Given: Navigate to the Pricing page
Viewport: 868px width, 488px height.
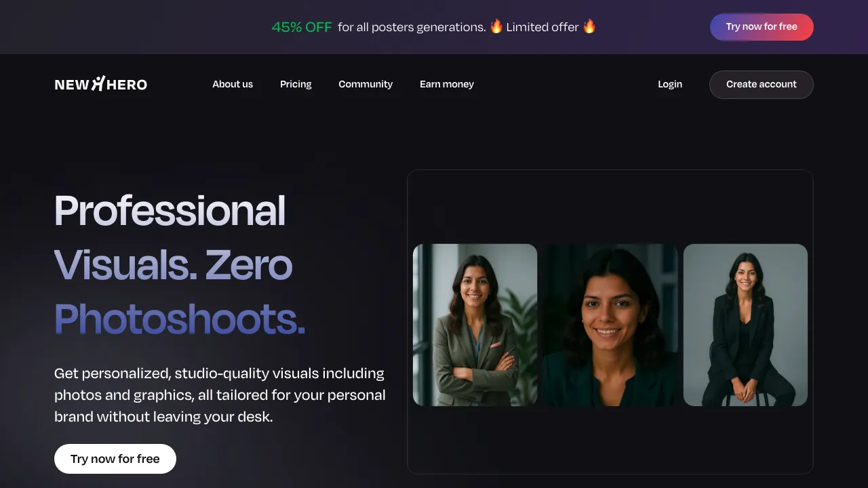Looking at the screenshot, I should point(296,84).
